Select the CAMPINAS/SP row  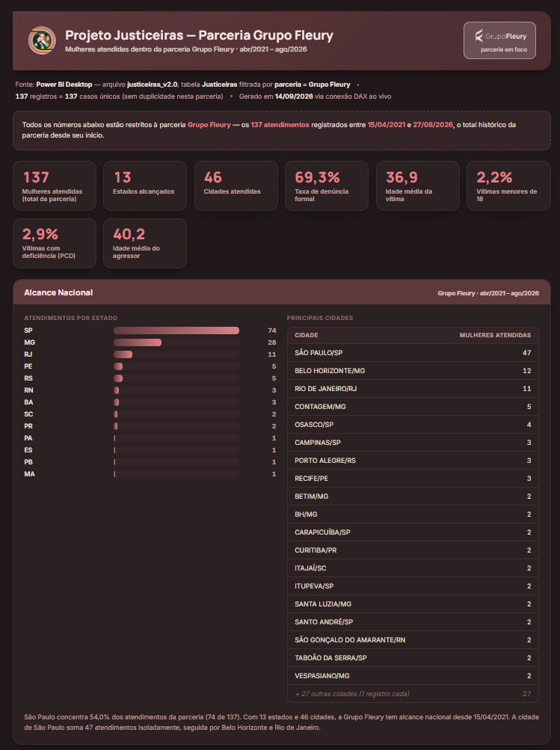(x=413, y=443)
